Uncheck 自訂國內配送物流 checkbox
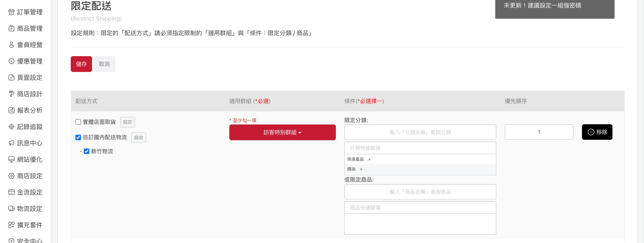Screen dimensions: 644x243 tap(78, 137)
